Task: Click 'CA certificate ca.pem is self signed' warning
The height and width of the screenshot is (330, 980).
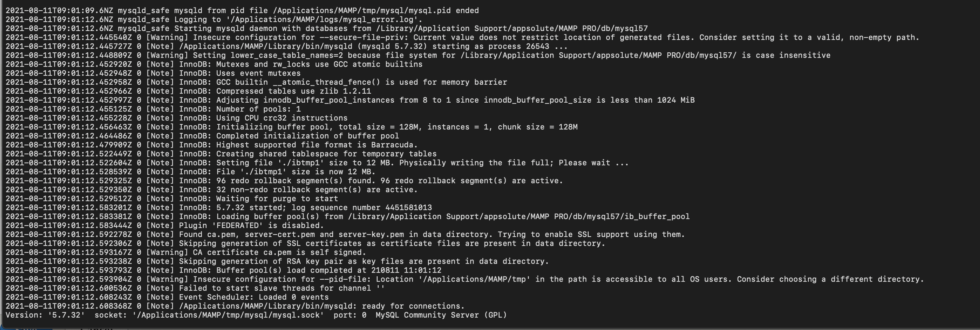Action: [186, 252]
